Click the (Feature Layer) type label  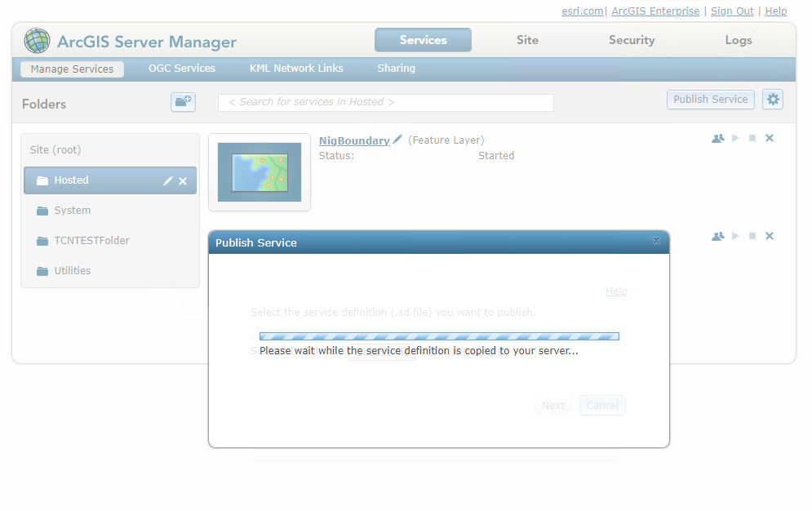(446, 140)
